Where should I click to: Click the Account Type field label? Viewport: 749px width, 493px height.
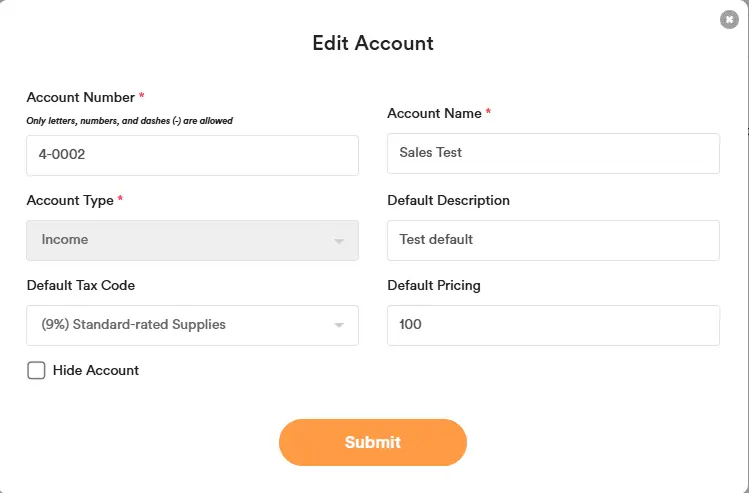click(70, 201)
